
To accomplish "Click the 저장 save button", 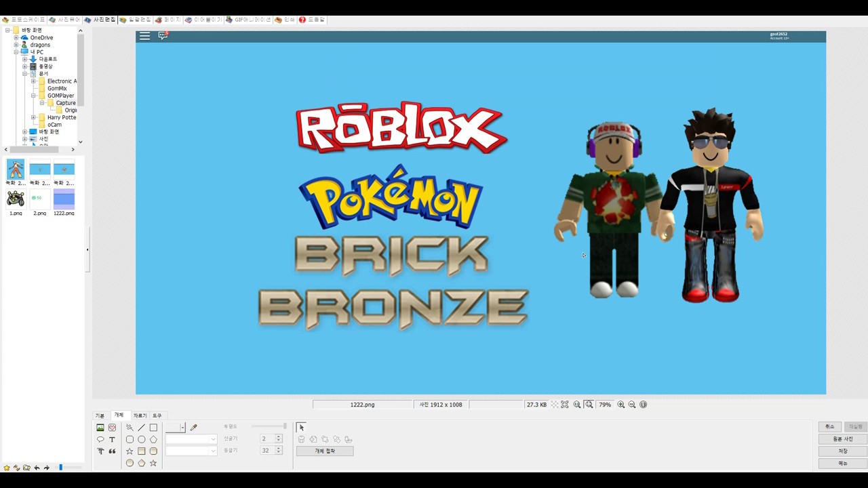I will point(842,451).
